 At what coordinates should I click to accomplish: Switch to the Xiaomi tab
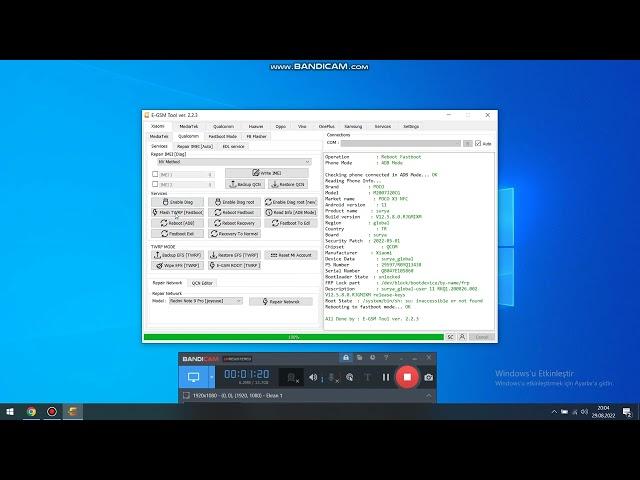pos(158,126)
